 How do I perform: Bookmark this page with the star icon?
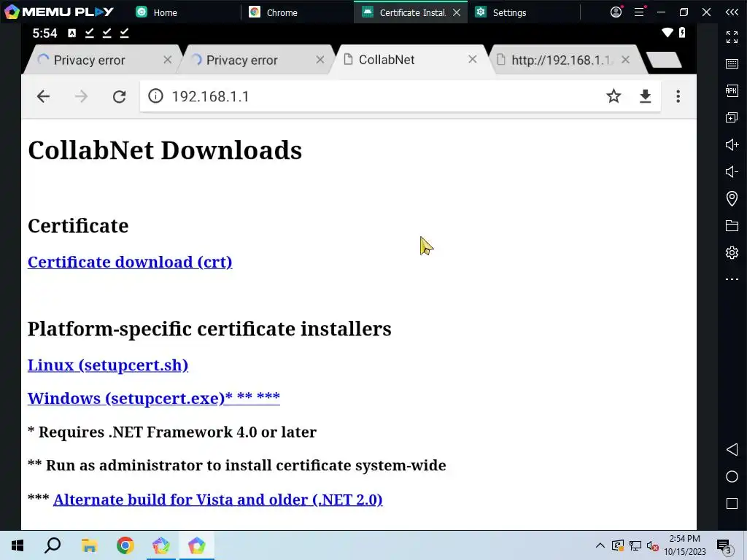pyautogui.click(x=614, y=96)
